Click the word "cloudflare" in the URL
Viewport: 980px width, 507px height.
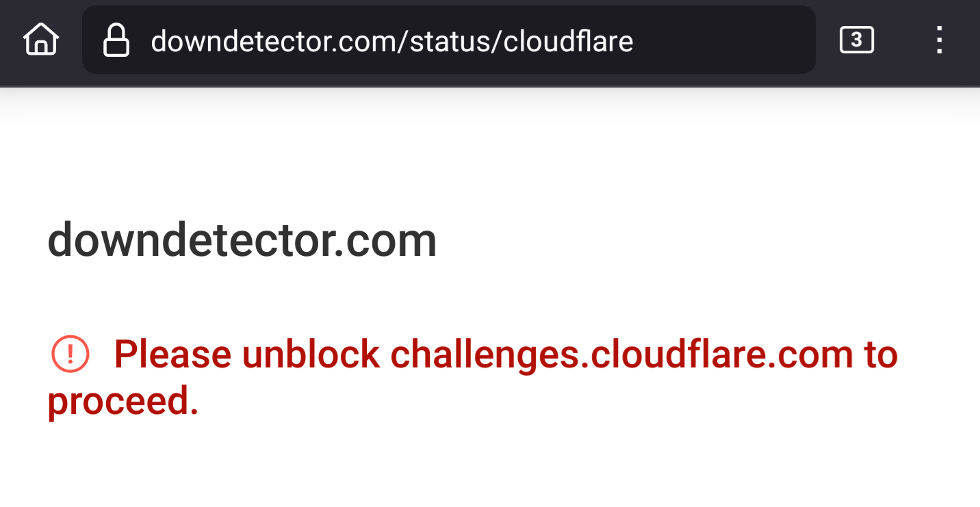tap(568, 41)
